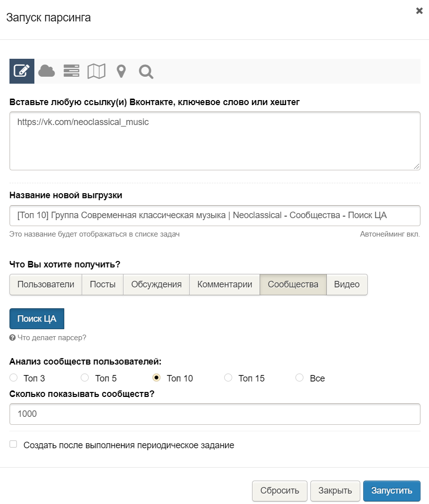
Task: Select the Видео tab
Action: coord(347,284)
